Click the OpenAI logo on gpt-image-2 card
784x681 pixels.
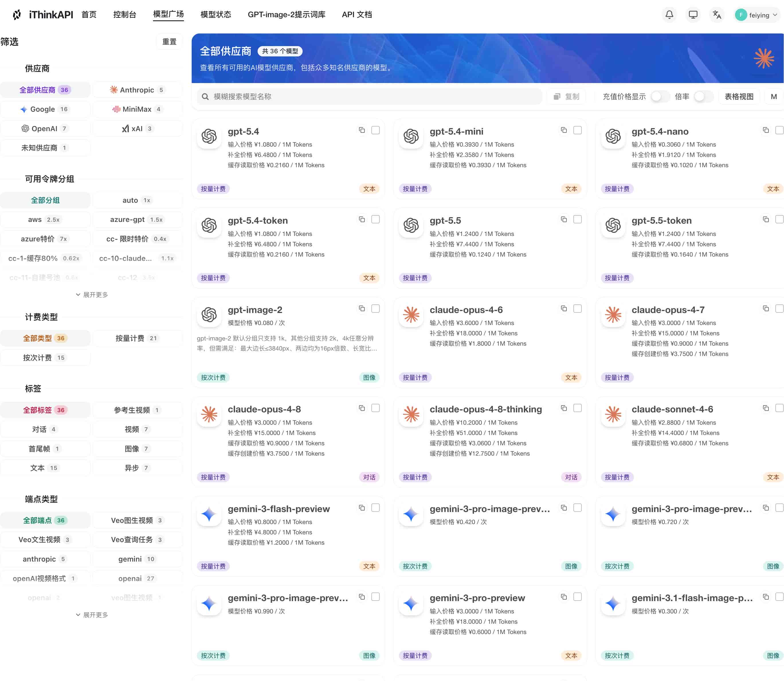(x=209, y=315)
